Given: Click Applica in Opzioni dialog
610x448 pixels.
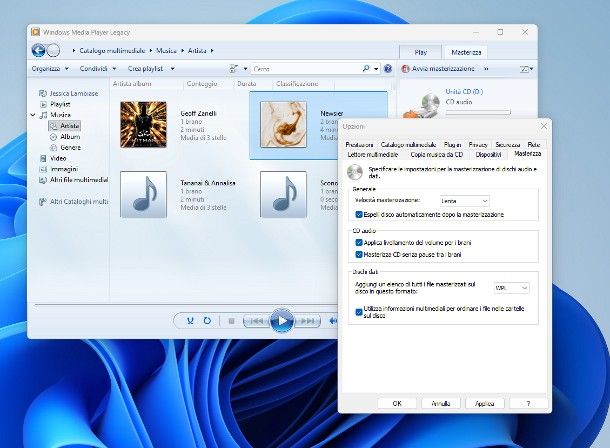Looking at the screenshot, I should (484, 403).
